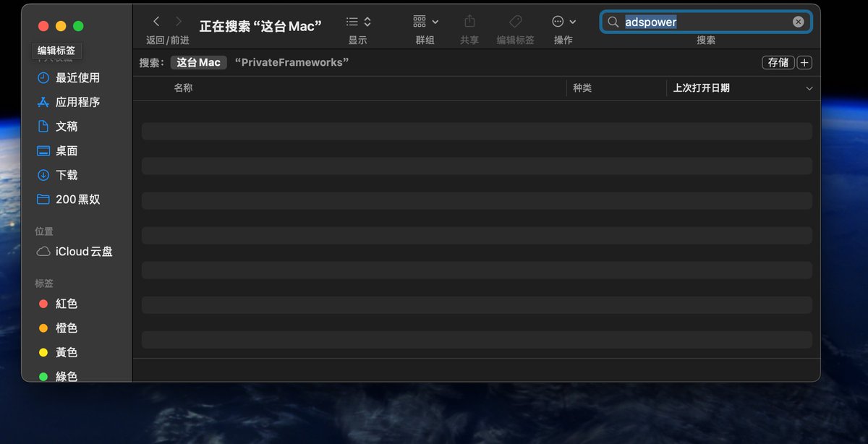Select the 黃色 yellow tag
The image size is (868, 444).
(x=67, y=353)
